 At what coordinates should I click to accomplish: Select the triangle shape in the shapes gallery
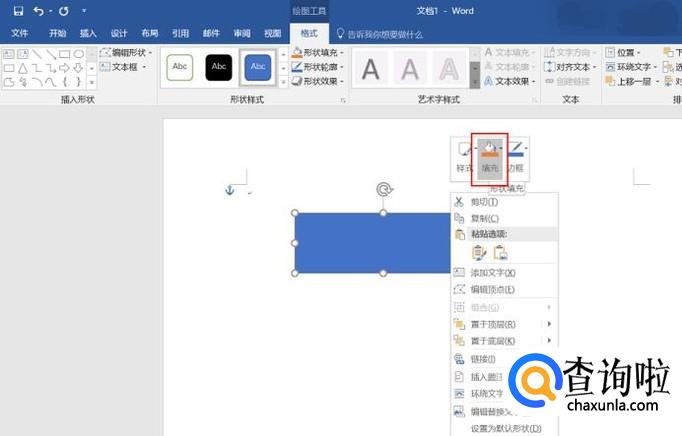(23, 68)
